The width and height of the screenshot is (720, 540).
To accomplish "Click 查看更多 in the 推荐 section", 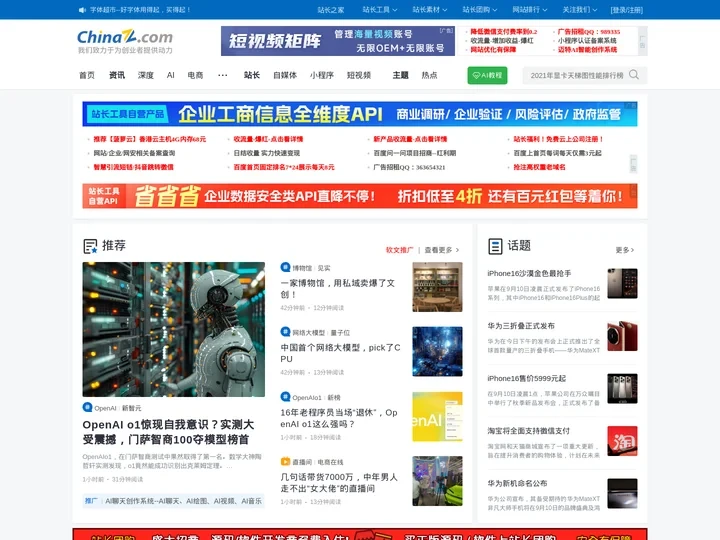I will (441, 250).
